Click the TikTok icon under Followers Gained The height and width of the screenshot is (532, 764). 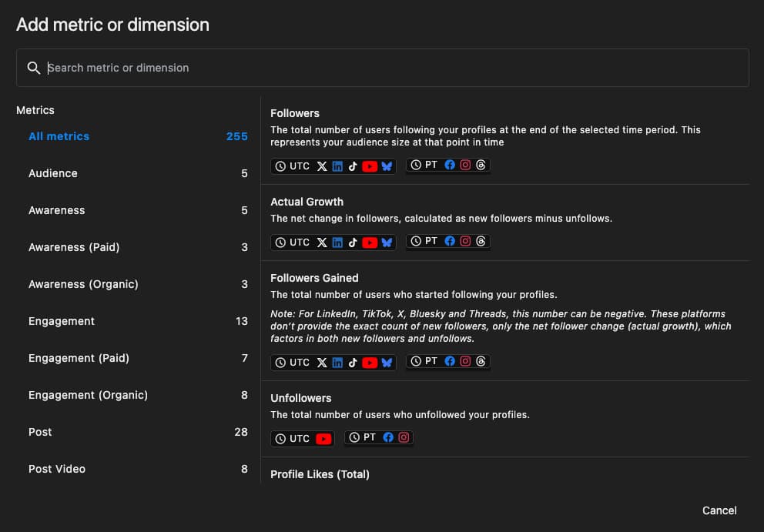[x=353, y=363]
